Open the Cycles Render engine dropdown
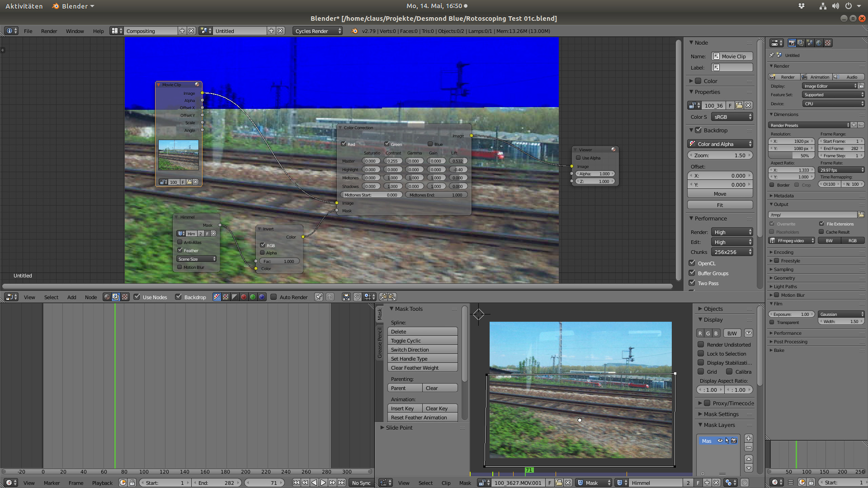The height and width of the screenshot is (488, 868). [x=318, y=31]
